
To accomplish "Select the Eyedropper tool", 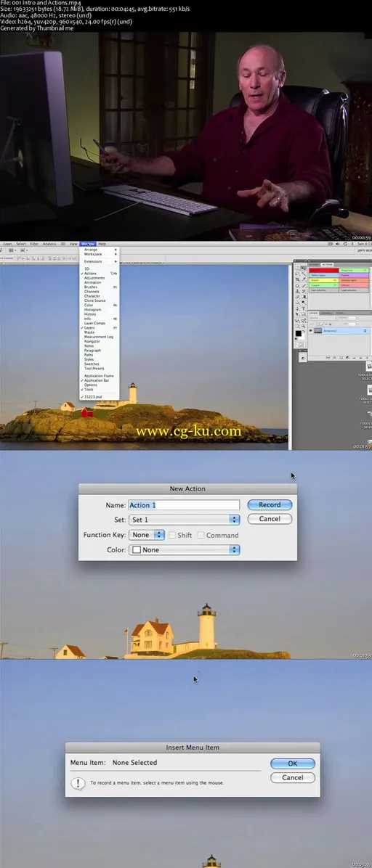I will tap(303, 279).
